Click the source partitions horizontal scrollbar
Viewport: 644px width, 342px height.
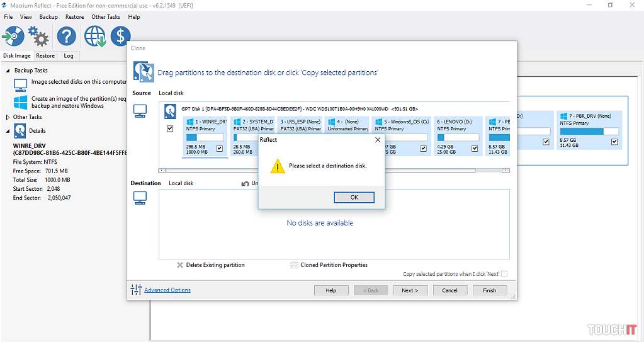click(x=334, y=170)
